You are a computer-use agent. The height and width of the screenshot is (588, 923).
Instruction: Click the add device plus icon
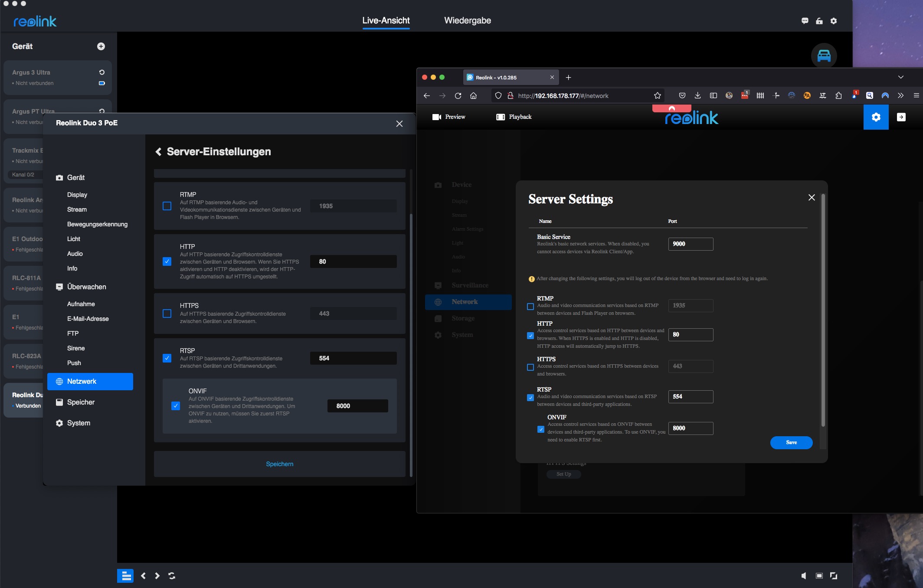pyautogui.click(x=101, y=46)
